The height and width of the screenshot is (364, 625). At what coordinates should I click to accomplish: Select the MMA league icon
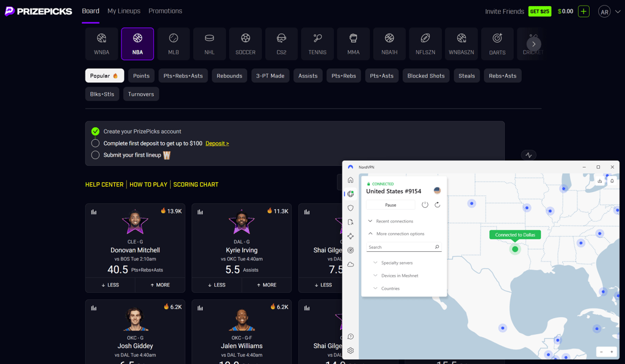tap(353, 44)
